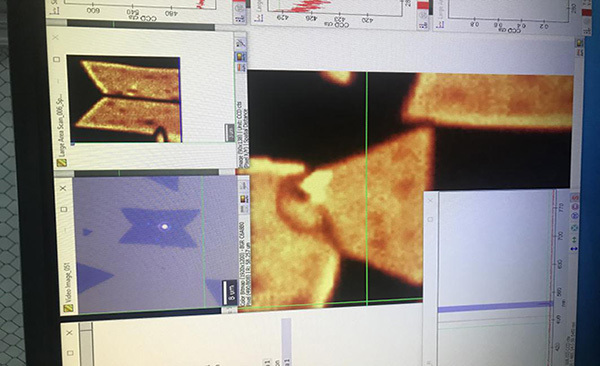Click the Video Image_051 window title icon

pos(69,307)
